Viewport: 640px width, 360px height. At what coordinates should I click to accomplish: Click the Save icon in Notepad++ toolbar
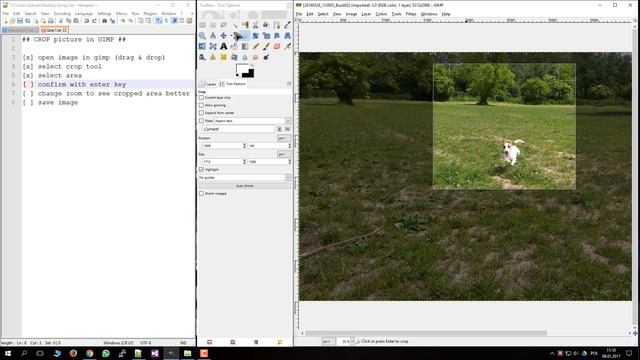coord(20,21)
